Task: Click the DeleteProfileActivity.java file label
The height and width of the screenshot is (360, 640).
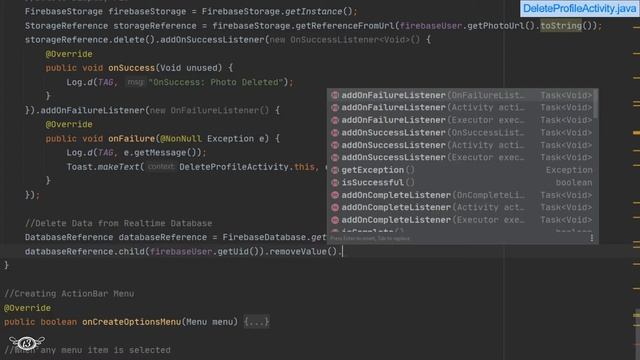Action: 579,9
